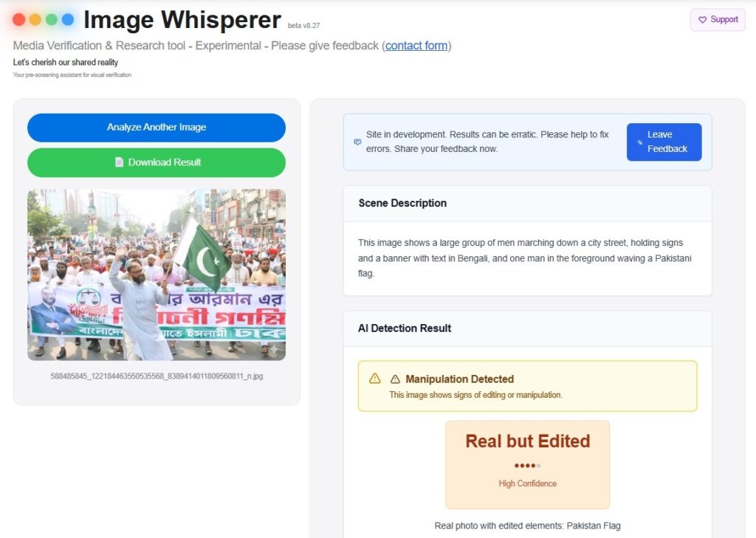This screenshot has width=756, height=538.
Task: Click the blue dot in the logo
Action: tap(68, 20)
